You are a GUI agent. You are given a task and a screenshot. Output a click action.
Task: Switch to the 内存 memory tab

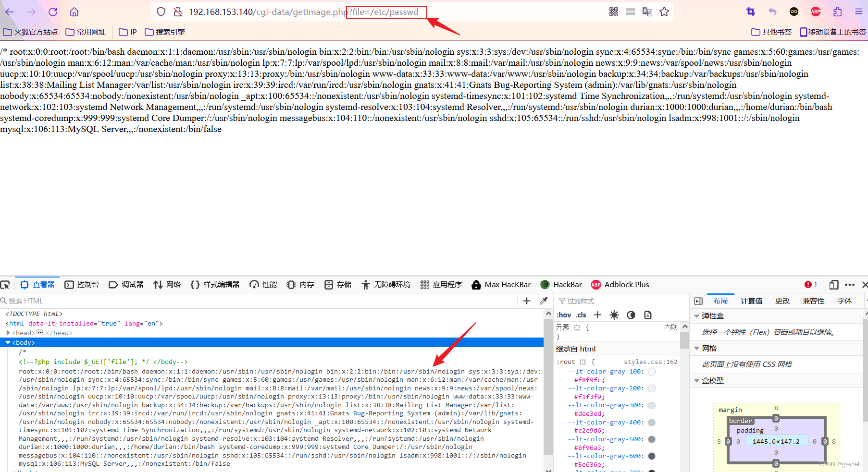(x=300, y=285)
